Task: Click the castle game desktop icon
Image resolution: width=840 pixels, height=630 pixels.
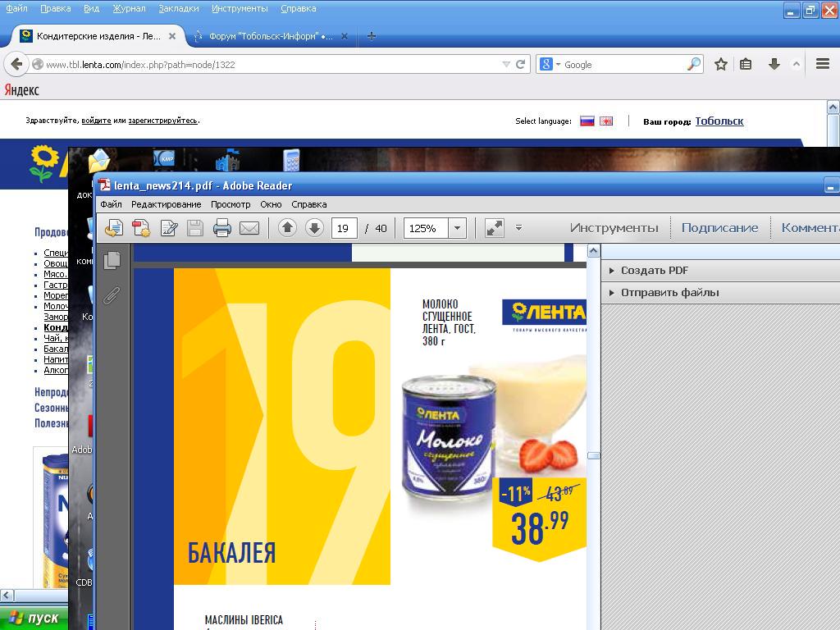Action: 227,160
